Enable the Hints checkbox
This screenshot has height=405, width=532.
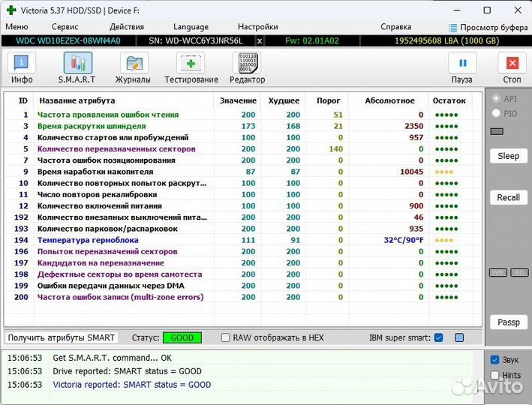click(x=494, y=375)
